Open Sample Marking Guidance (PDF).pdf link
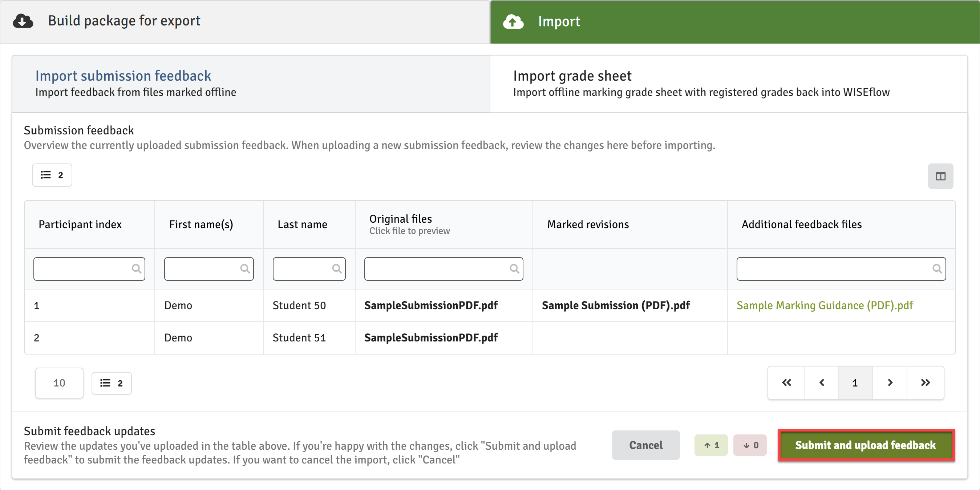 [x=825, y=305]
